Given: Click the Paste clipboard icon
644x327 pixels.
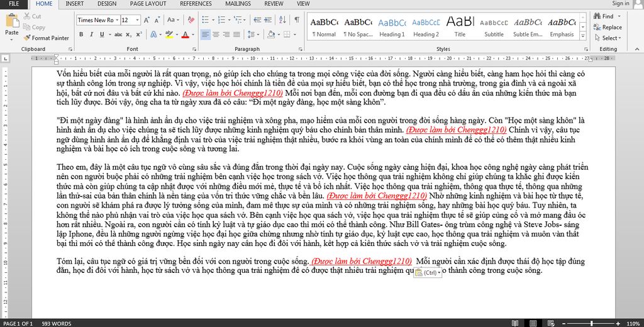Looking at the screenshot, I should click(x=12, y=21).
